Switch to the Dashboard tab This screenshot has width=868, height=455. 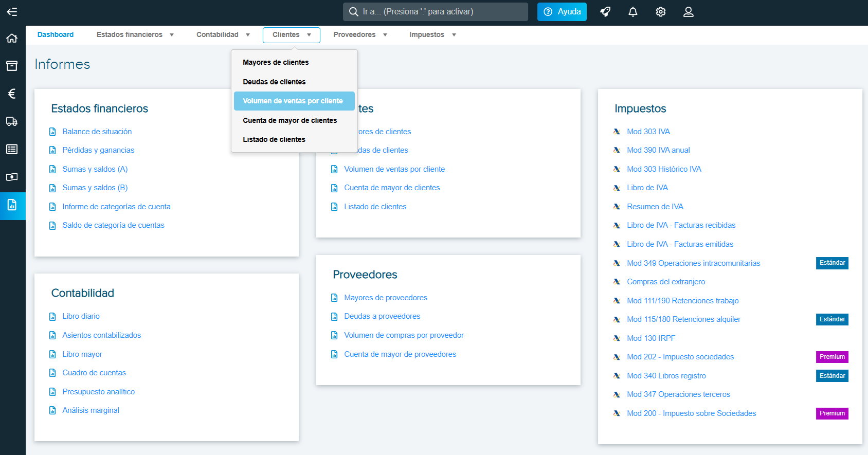pyautogui.click(x=56, y=35)
